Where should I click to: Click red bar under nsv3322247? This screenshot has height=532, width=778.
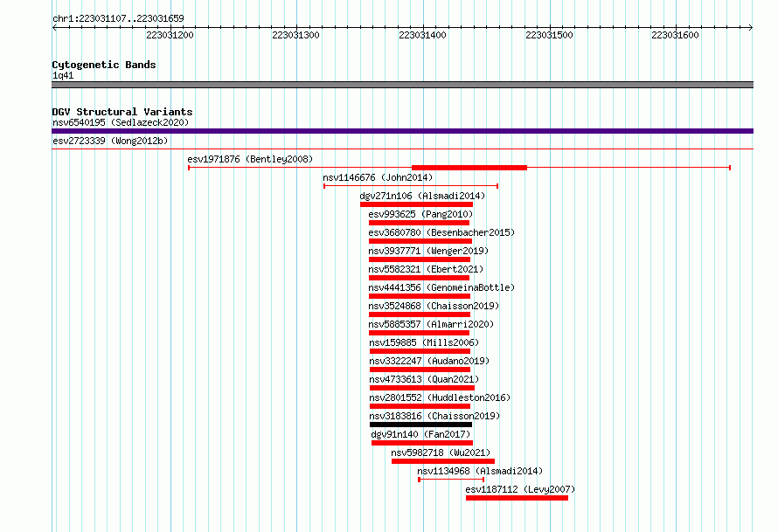[x=420, y=370]
